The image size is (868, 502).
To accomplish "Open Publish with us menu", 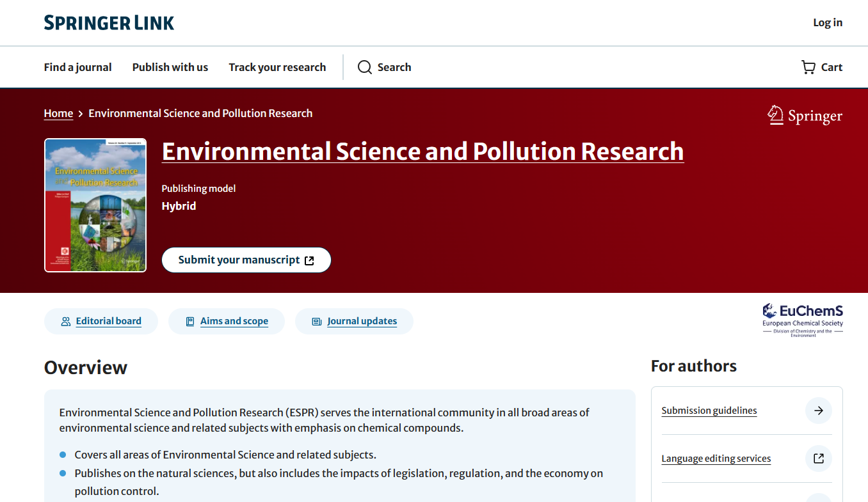I will 170,67.
